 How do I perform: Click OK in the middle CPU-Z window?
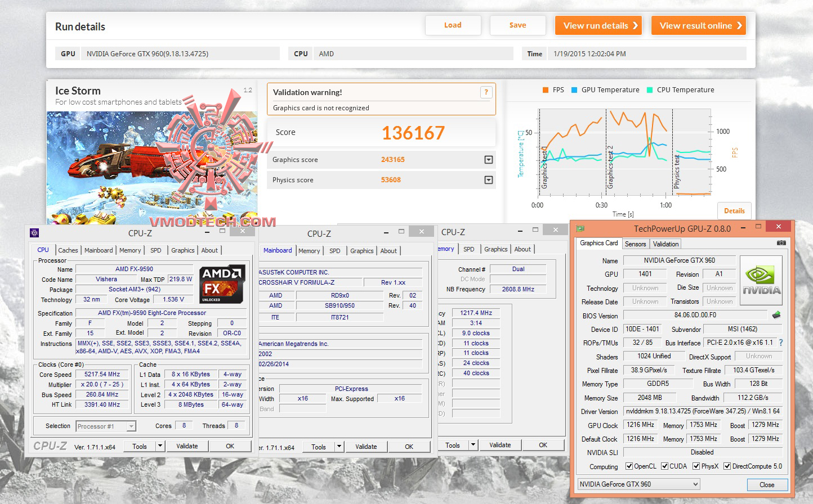point(409,447)
